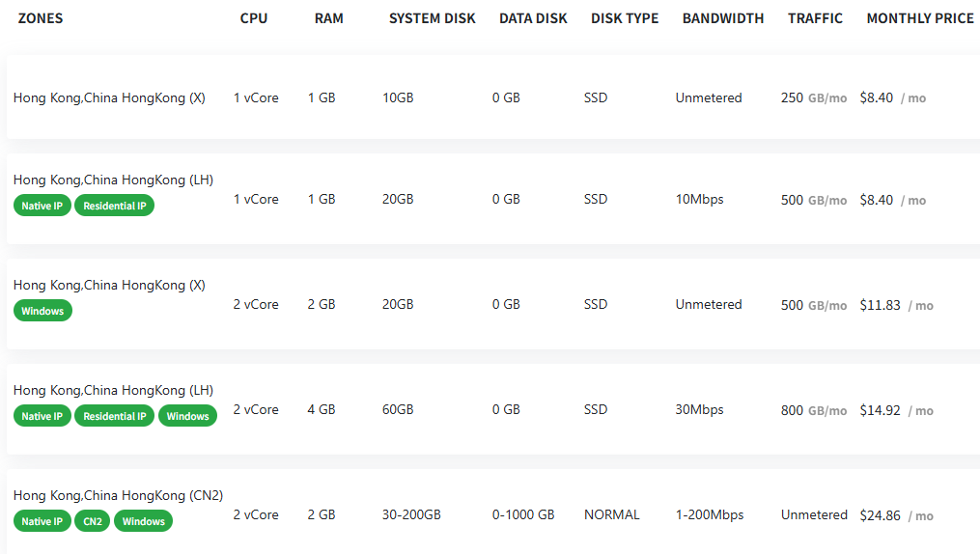The image size is (980, 554).
Task: Click the Windows badge on the $11.83 plan
Action: click(42, 311)
